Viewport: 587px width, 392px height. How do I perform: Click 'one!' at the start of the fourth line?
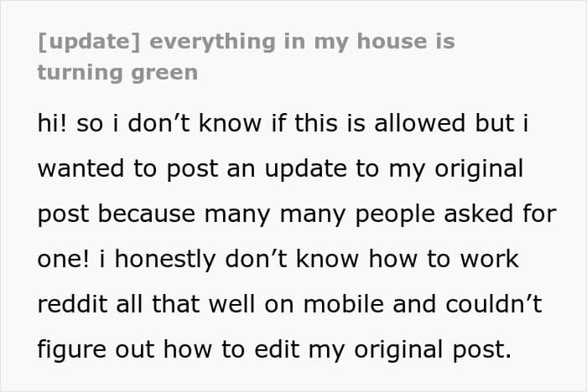click(64, 259)
